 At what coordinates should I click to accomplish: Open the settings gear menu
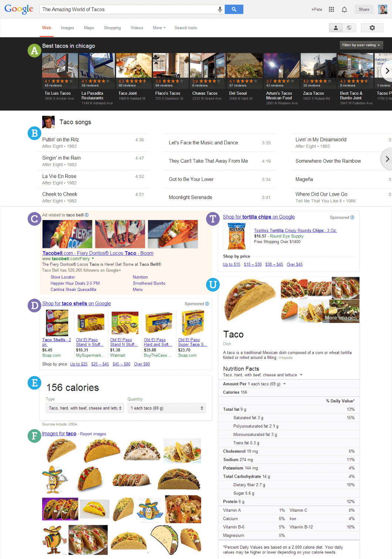click(x=372, y=28)
